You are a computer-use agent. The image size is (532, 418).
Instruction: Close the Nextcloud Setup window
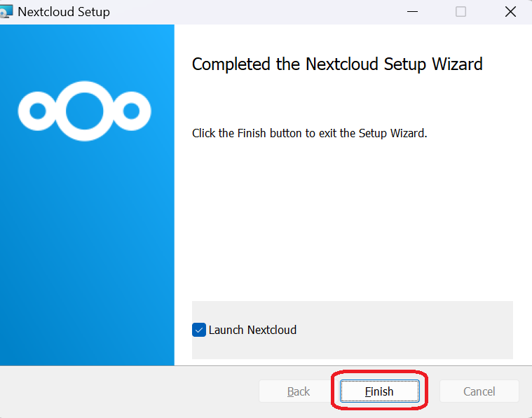[x=510, y=12]
